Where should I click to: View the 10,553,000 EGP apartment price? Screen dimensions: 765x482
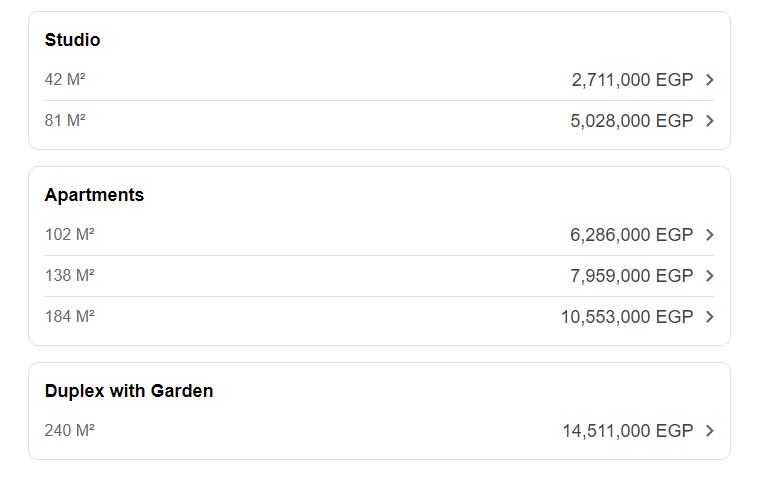tap(627, 317)
